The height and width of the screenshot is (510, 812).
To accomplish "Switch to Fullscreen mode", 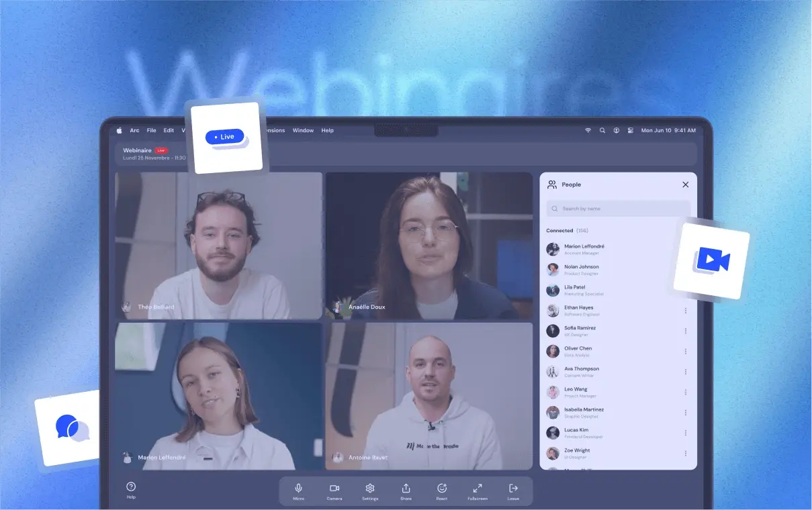I will tap(478, 491).
